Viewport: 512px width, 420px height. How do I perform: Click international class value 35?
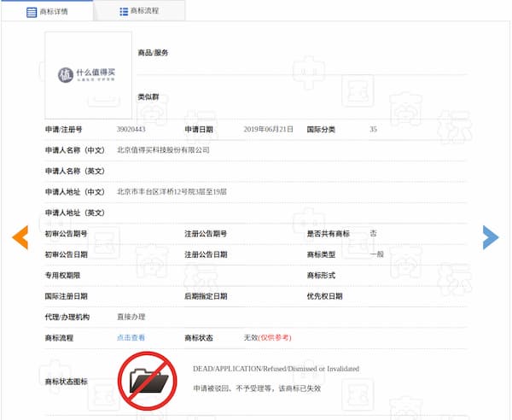[373, 130]
